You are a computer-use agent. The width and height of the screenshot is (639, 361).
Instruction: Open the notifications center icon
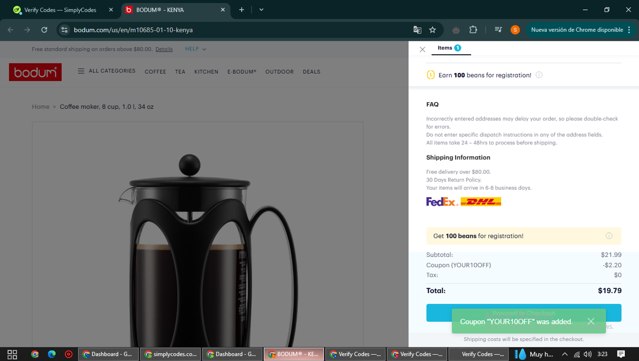(621, 354)
